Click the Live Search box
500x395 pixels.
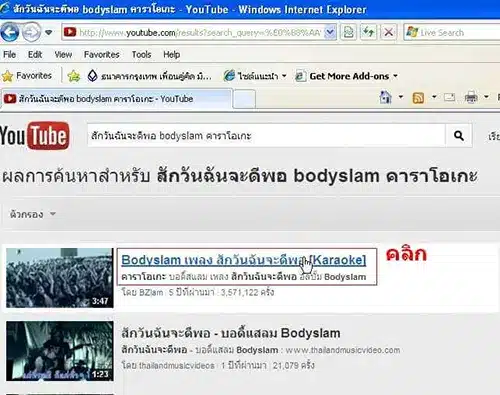point(452,32)
